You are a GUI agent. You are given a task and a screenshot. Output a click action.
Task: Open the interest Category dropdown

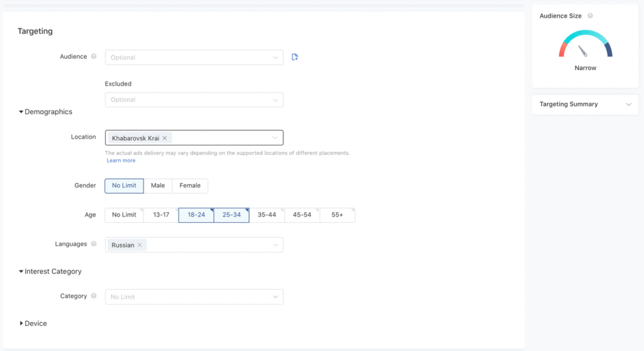(194, 297)
